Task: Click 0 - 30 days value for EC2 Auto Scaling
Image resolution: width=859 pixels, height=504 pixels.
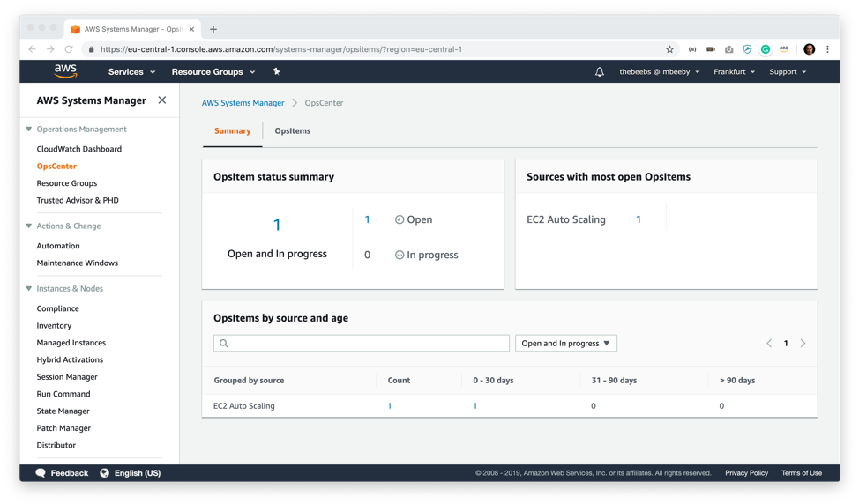Action: [475, 405]
